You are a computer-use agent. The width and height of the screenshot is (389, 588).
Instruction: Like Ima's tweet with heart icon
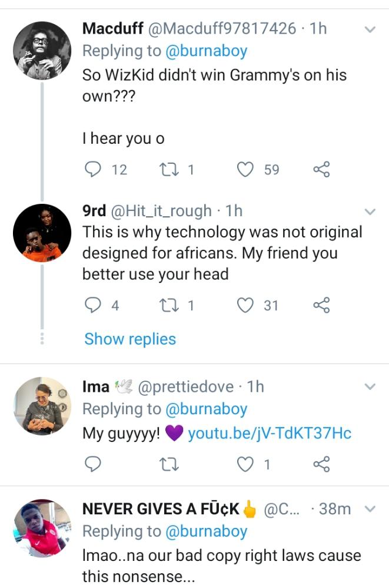pos(245,464)
